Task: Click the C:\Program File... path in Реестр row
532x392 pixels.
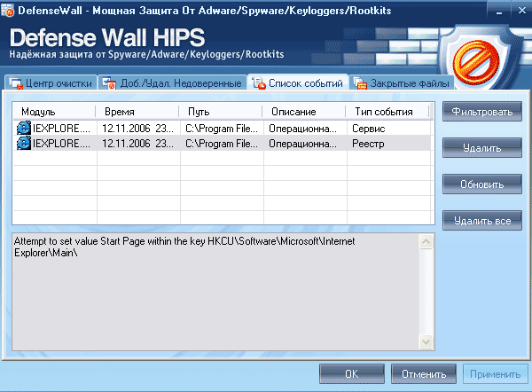Action: pos(222,144)
